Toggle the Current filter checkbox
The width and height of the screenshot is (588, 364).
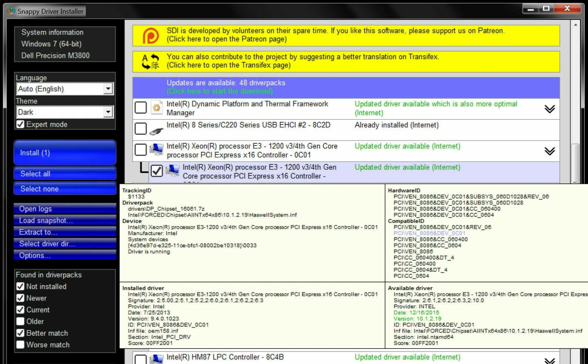pos(20,310)
